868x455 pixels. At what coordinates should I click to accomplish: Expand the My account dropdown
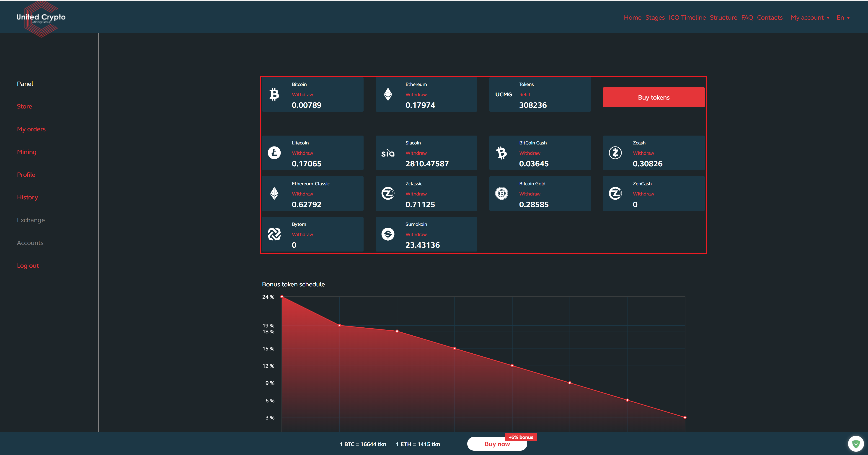(810, 18)
